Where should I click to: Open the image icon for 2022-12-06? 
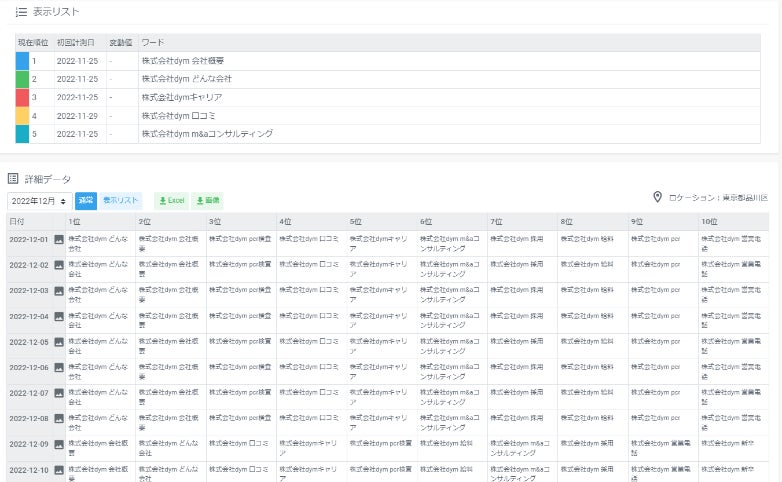pyautogui.click(x=59, y=367)
